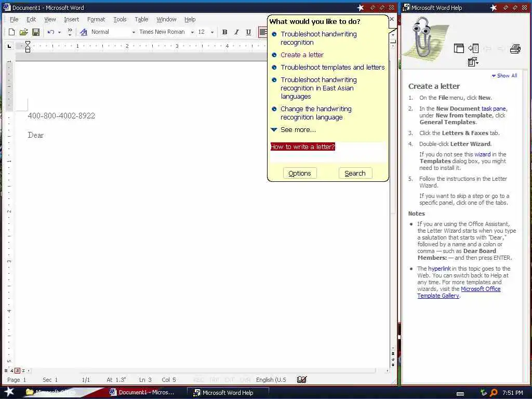Click the align left button

(262, 32)
